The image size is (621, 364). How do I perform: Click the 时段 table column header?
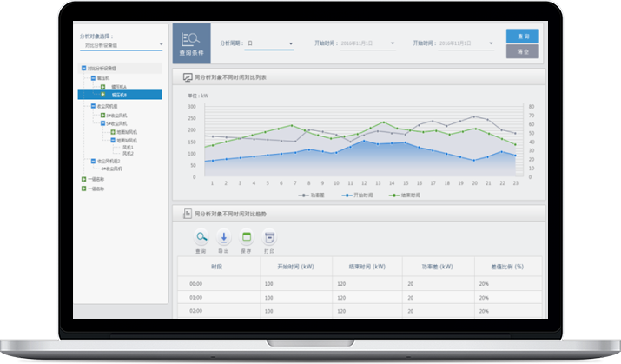click(216, 268)
